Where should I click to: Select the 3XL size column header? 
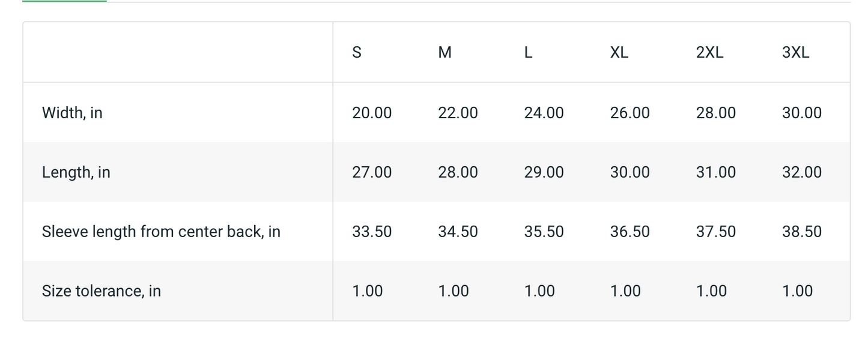(795, 53)
